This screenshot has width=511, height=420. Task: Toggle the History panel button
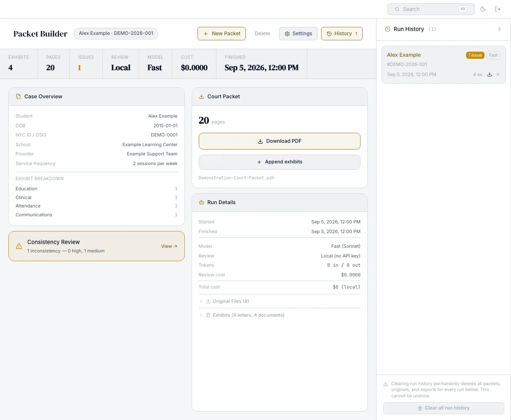click(x=342, y=34)
